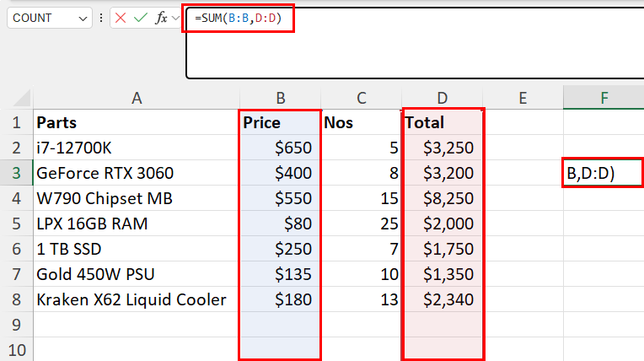Click cell F3 showing 'B,D:D)'
The image size is (644, 361).
pos(603,173)
